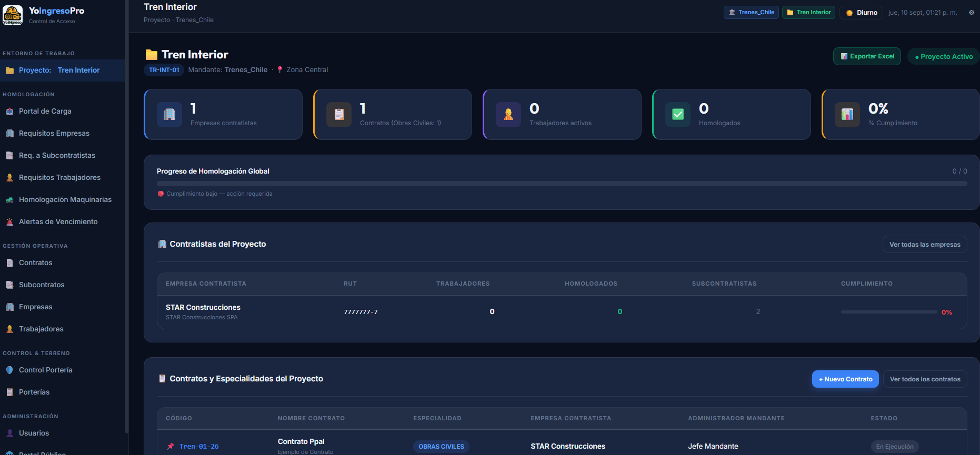
Task: Click Exportar Excel button
Action: tap(867, 56)
